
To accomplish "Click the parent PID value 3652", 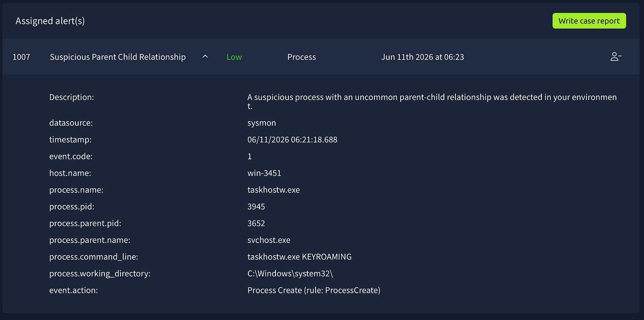I will 256,223.
